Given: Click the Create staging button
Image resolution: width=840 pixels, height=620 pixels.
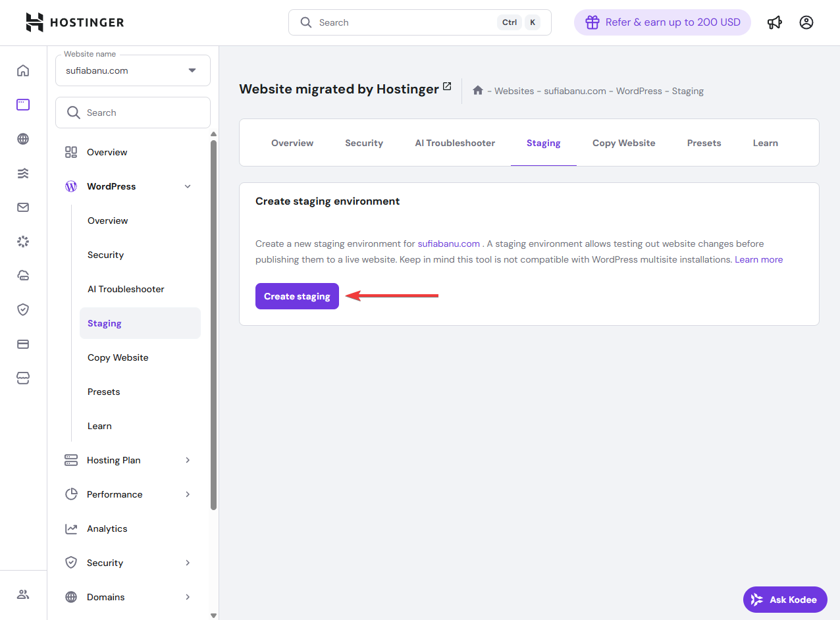Looking at the screenshot, I should tap(297, 296).
